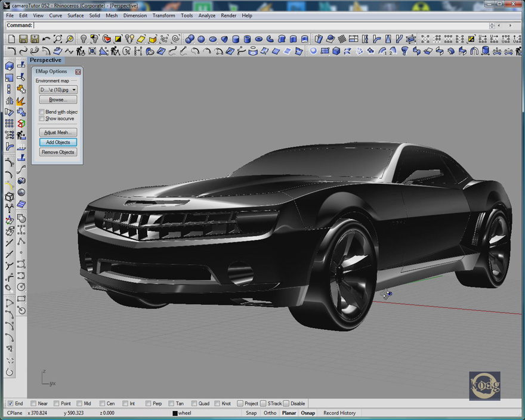Image resolution: width=525 pixels, height=420 pixels.
Task: Click the Zoom Extents icon
Action: 58,39
